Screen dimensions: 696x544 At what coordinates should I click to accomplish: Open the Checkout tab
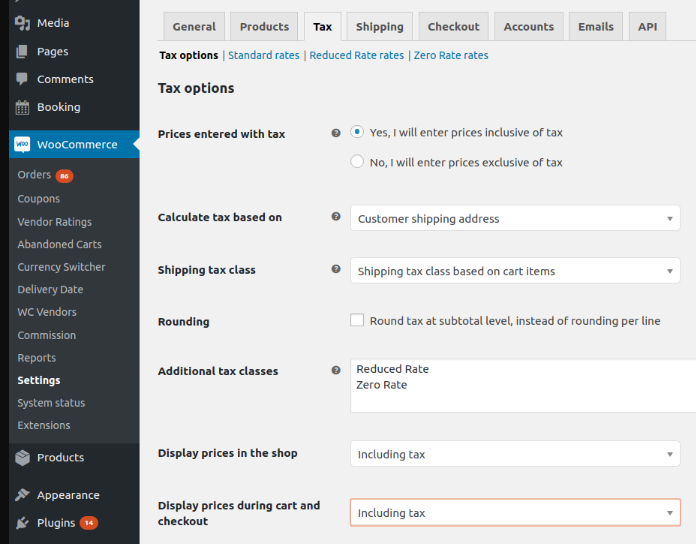coord(453,27)
